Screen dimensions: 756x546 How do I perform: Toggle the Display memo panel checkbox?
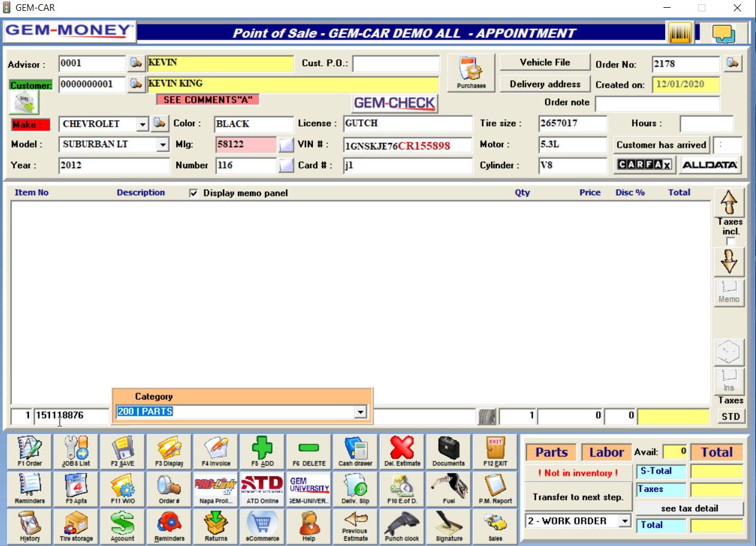click(194, 193)
